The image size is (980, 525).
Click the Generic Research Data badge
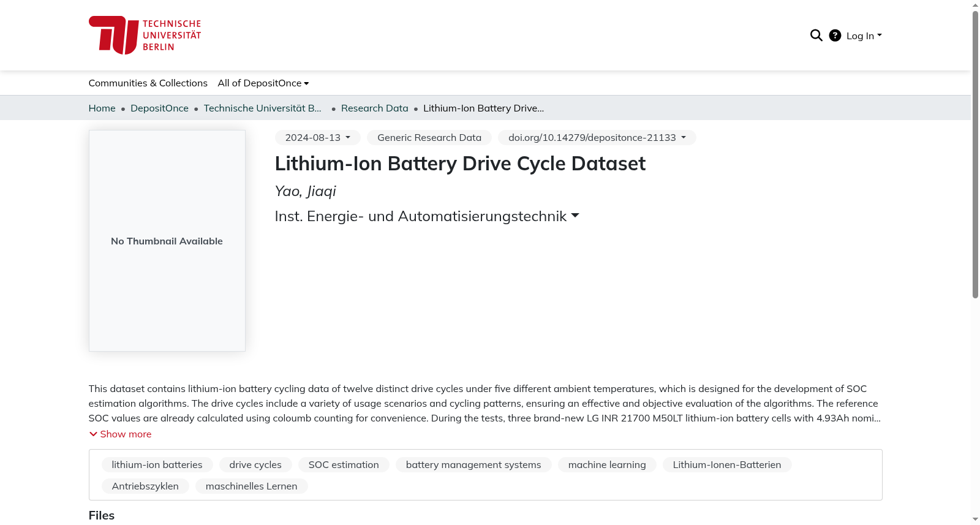429,138
